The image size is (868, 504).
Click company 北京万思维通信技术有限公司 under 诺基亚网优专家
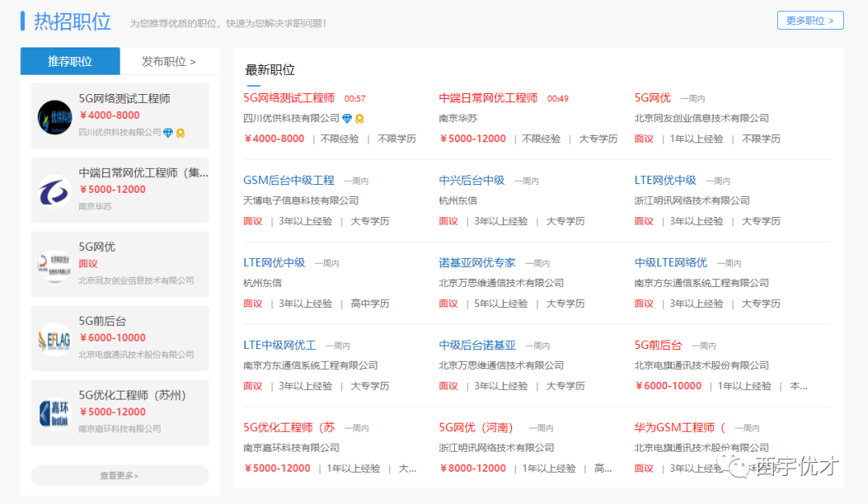(x=501, y=283)
